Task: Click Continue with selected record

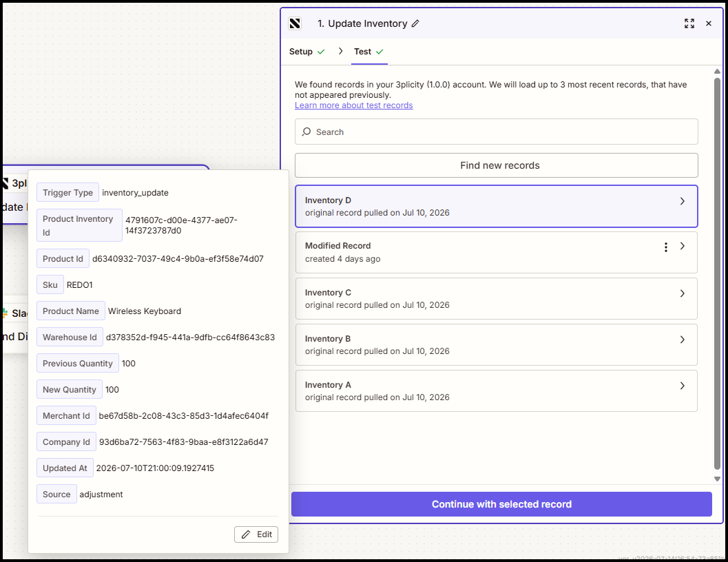Action: coord(501,504)
